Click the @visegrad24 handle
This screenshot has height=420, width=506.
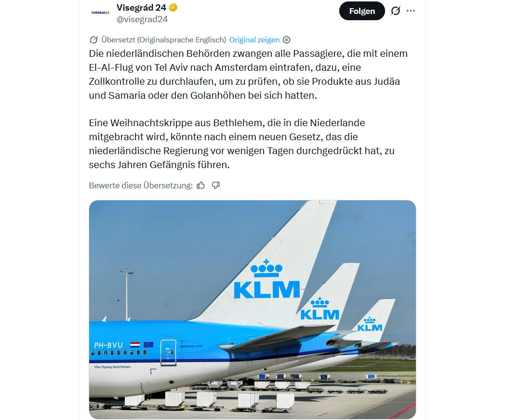(x=142, y=19)
